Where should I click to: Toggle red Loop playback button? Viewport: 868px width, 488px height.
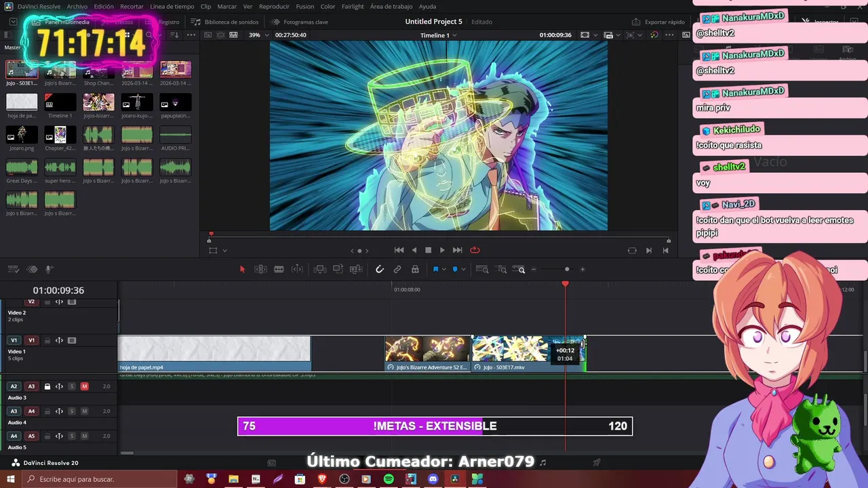[x=475, y=250]
